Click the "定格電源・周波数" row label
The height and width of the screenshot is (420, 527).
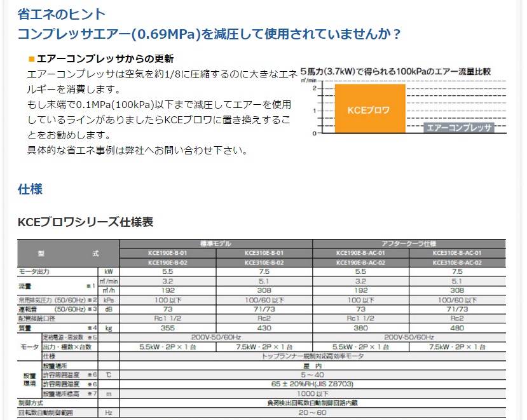coord(63,337)
